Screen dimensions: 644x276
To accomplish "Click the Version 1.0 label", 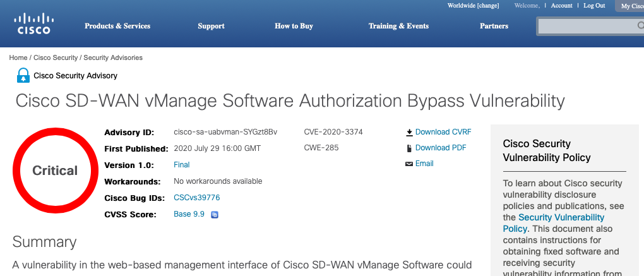I will coord(129,165).
